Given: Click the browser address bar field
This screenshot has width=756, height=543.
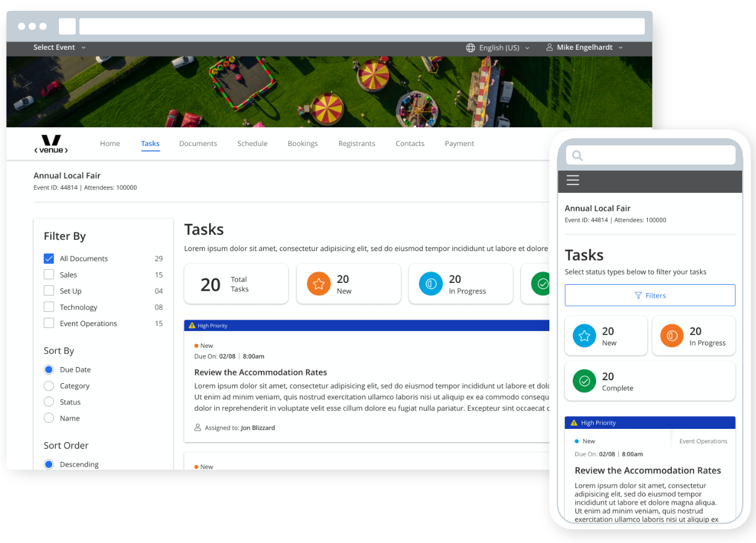Looking at the screenshot, I should [361, 26].
